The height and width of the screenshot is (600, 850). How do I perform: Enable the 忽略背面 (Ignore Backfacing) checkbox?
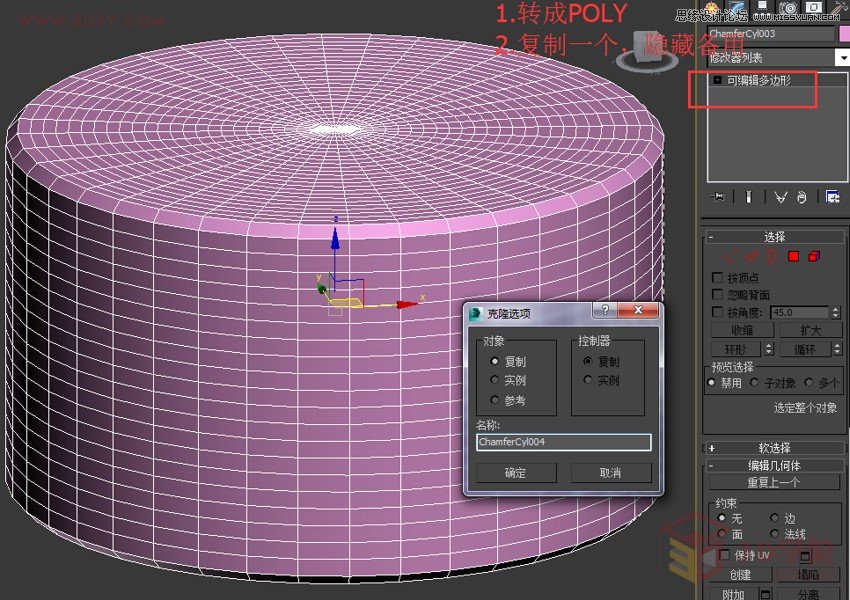(x=716, y=294)
